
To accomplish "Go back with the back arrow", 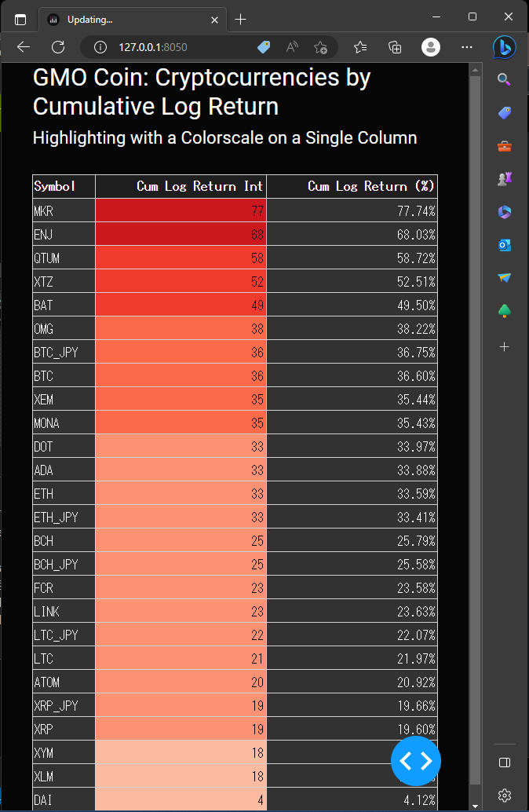I will [x=24, y=47].
